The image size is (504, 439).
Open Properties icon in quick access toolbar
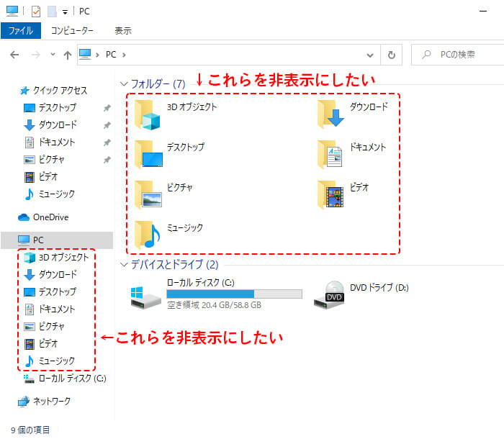pyautogui.click(x=36, y=12)
